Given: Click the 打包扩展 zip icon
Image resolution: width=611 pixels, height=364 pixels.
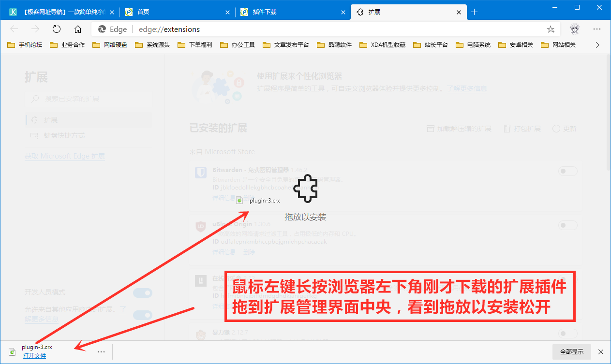Looking at the screenshot, I should click(506, 128).
